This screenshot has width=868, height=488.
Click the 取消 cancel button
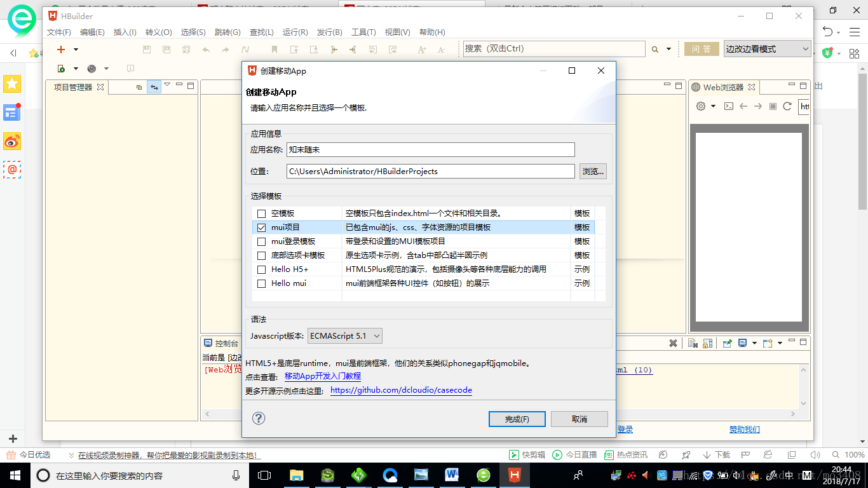pyautogui.click(x=580, y=419)
